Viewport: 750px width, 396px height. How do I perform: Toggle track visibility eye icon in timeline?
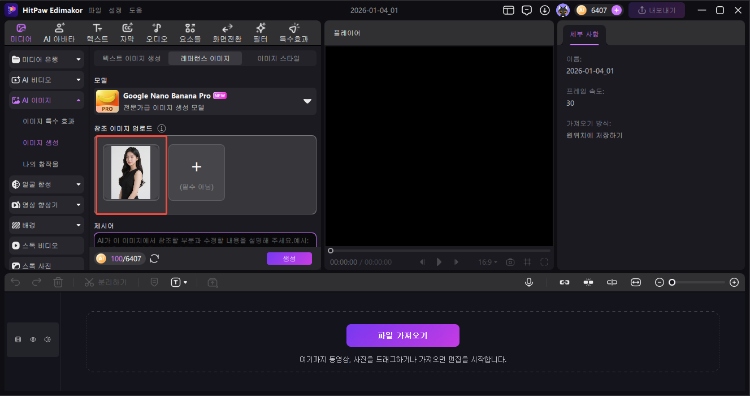click(33, 340)
